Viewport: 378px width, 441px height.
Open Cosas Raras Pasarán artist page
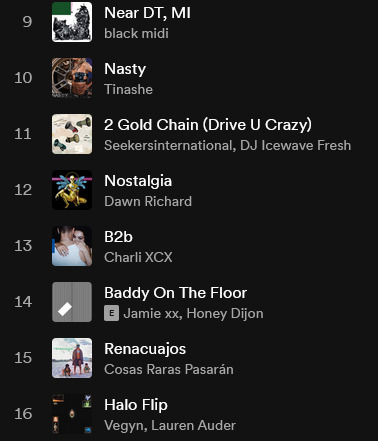[x=169, y=369]
